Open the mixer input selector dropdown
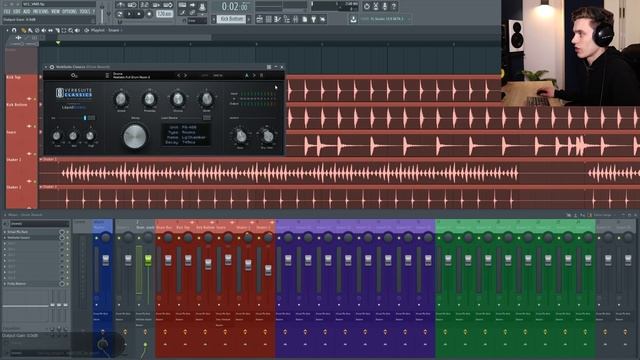Image resolution: width=640 pixels, height=360 pixels. point(40,224)
